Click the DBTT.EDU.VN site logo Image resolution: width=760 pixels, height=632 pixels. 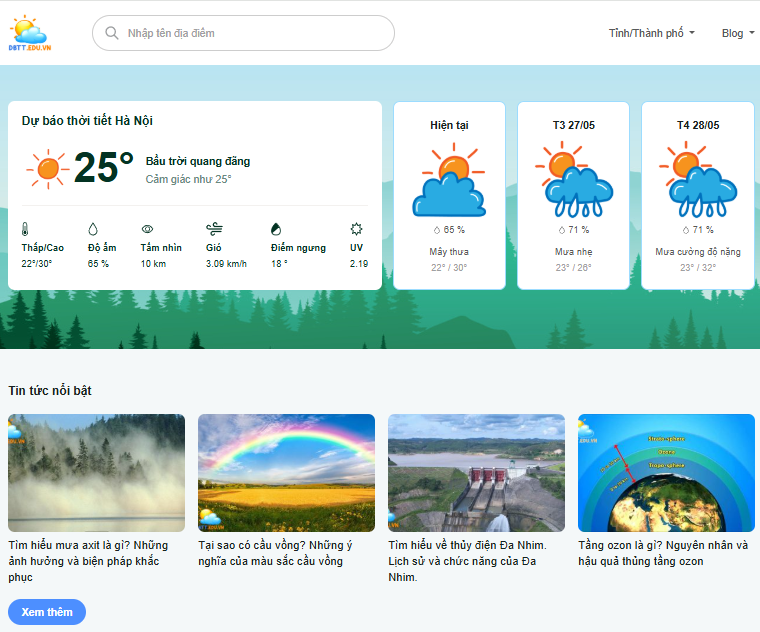coord(29,33)
